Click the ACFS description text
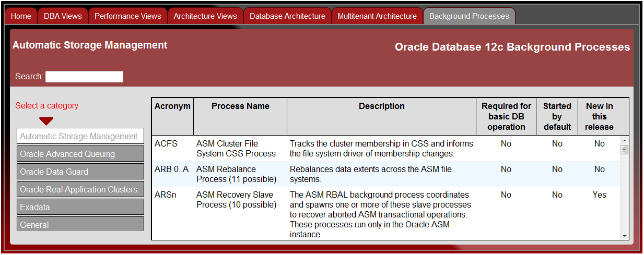 tap(381, 149)
